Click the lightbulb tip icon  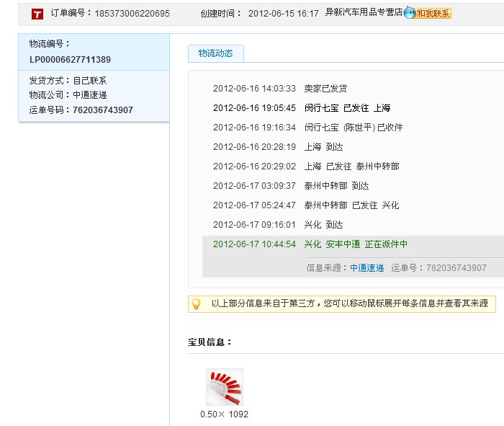pos(196,303)
